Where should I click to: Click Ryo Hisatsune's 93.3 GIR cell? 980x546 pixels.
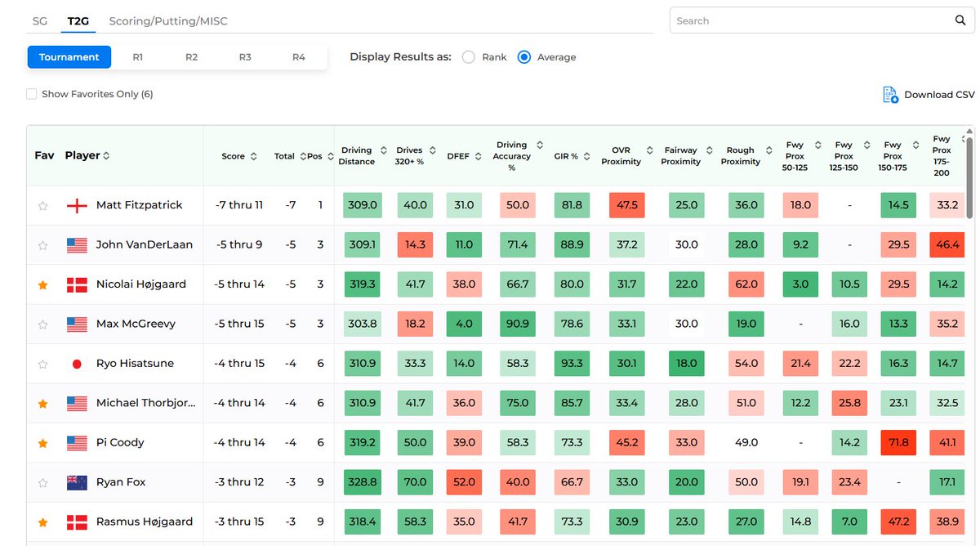(x=572, y=364)
